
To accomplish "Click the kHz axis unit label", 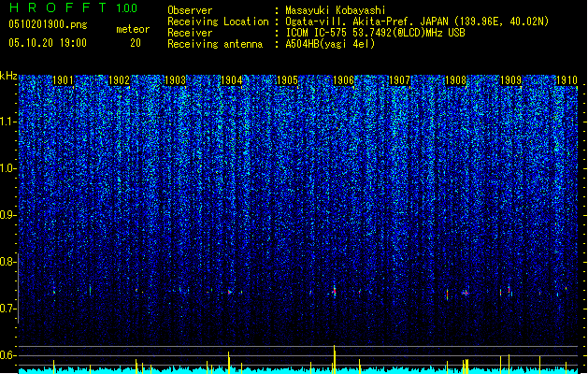I will tap(8, 76).
